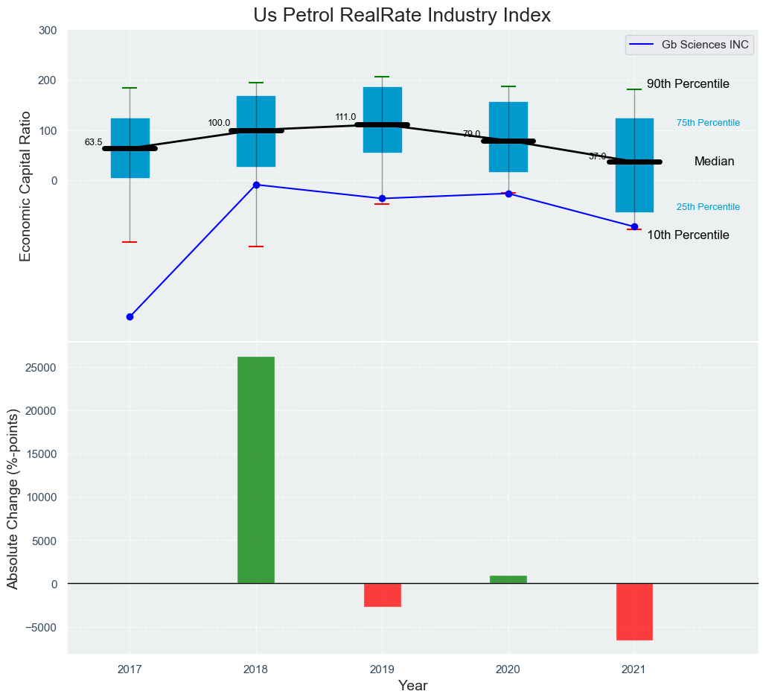
Task: Click the small green 2020 change bar
Action: (508, 579)
